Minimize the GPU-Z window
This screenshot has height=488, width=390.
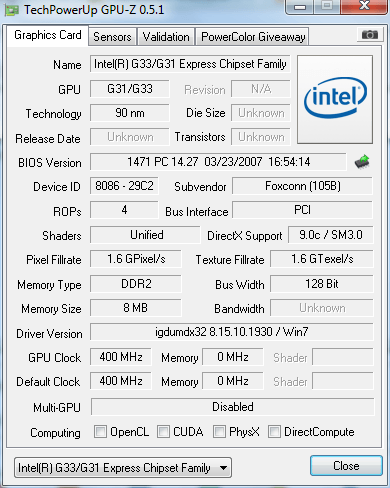(300, 6)
